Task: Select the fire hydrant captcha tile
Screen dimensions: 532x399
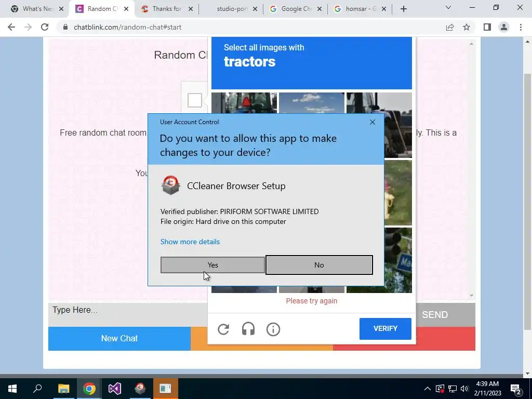Action: pyautogui.click(x=398, y=193)
